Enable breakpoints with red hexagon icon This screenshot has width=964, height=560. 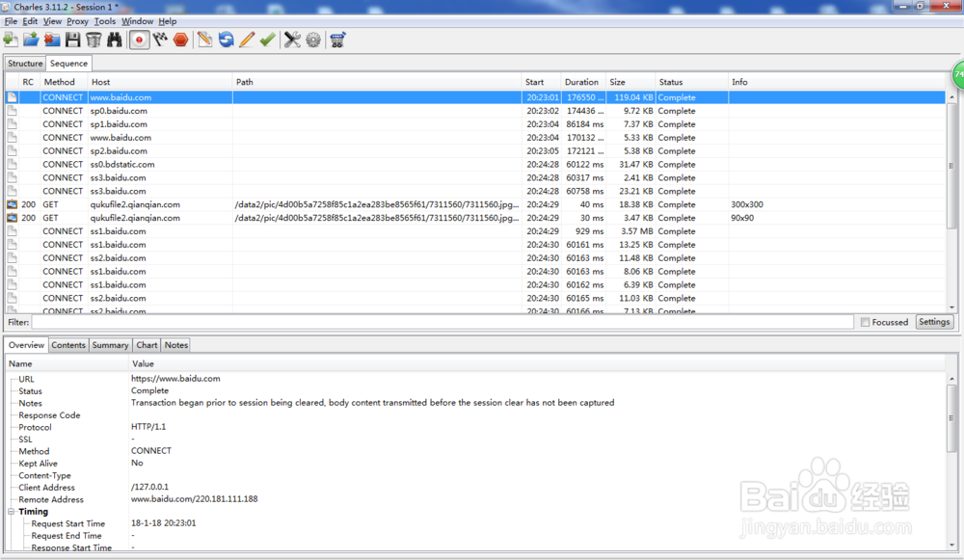coord(181,40)
